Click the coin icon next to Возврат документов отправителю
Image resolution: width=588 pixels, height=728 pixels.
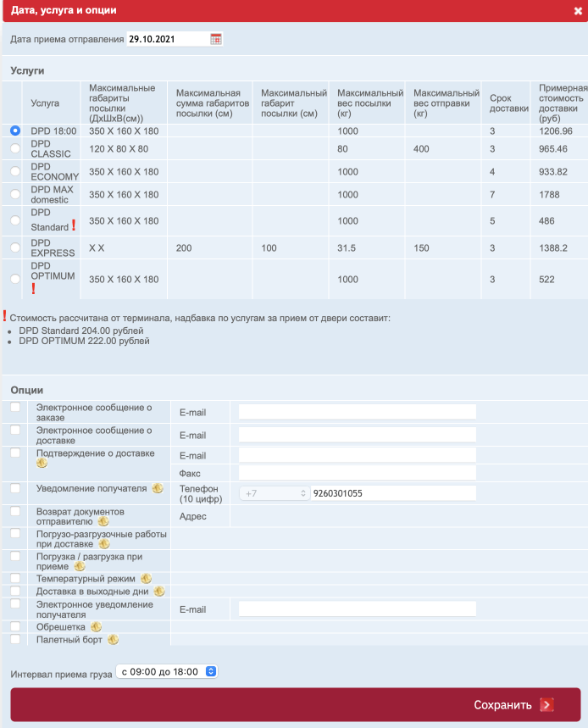pos(103,521)
